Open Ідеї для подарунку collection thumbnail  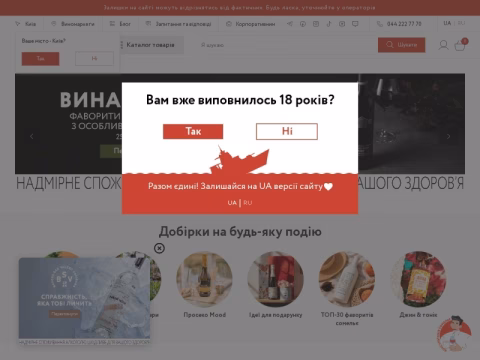click(x=275, y=279)
